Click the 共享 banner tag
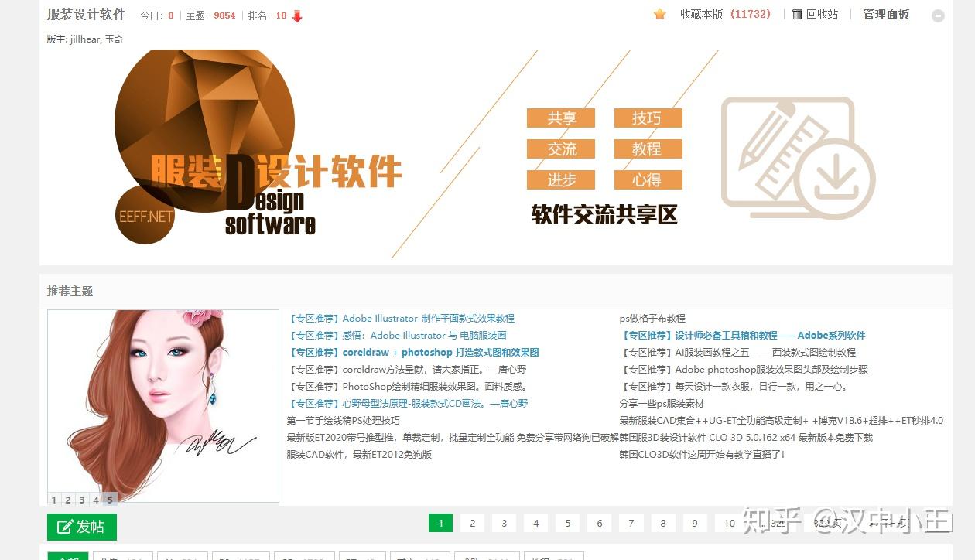The image size is (975, 560). point(562,118)
